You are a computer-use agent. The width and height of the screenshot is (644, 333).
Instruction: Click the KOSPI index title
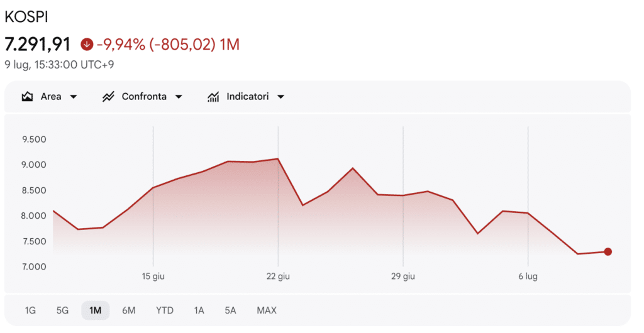point(26,17)
